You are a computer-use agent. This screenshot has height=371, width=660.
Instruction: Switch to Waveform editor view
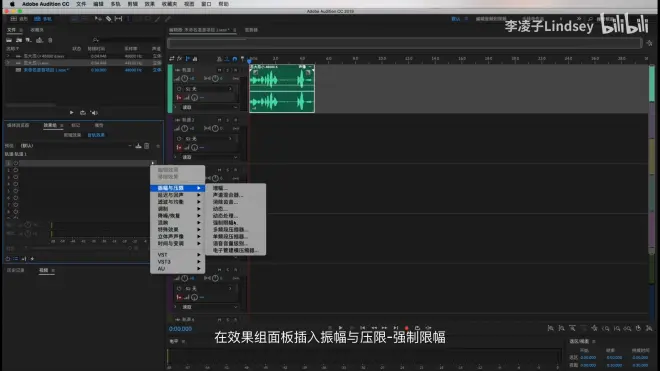pos(19,19)
